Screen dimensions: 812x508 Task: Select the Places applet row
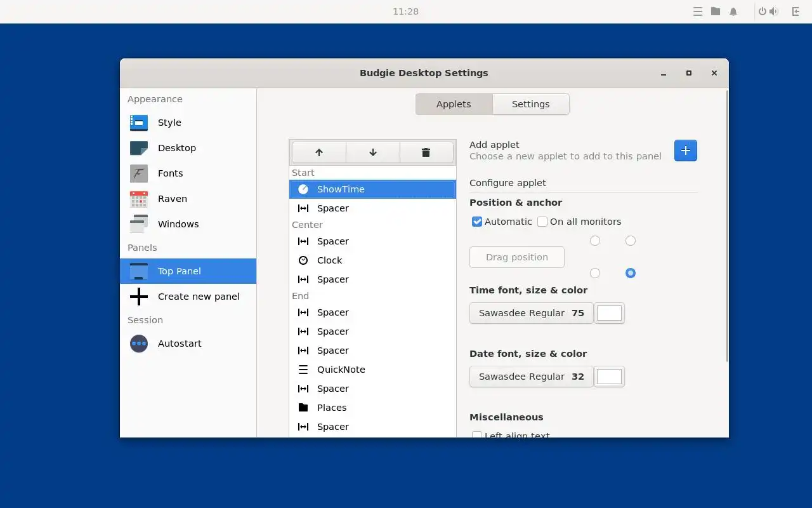(x=372, y=408)
